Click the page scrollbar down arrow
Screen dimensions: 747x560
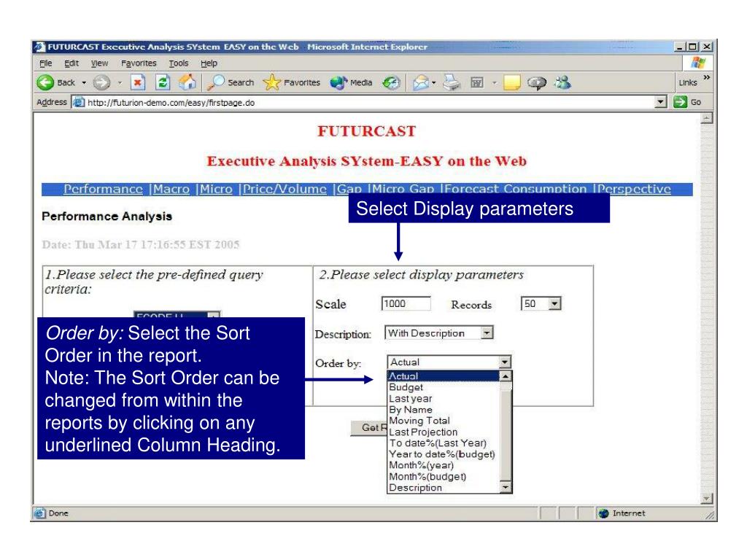707,499
